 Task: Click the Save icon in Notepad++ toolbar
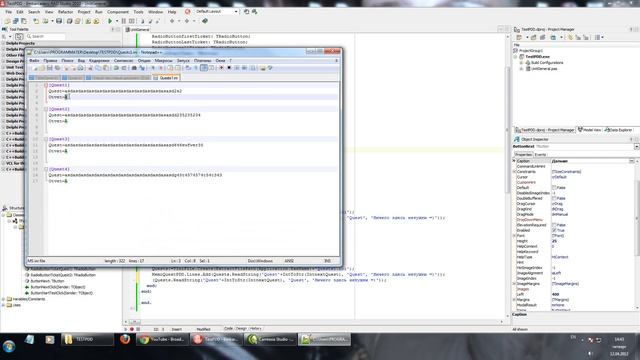pos(50,68)
